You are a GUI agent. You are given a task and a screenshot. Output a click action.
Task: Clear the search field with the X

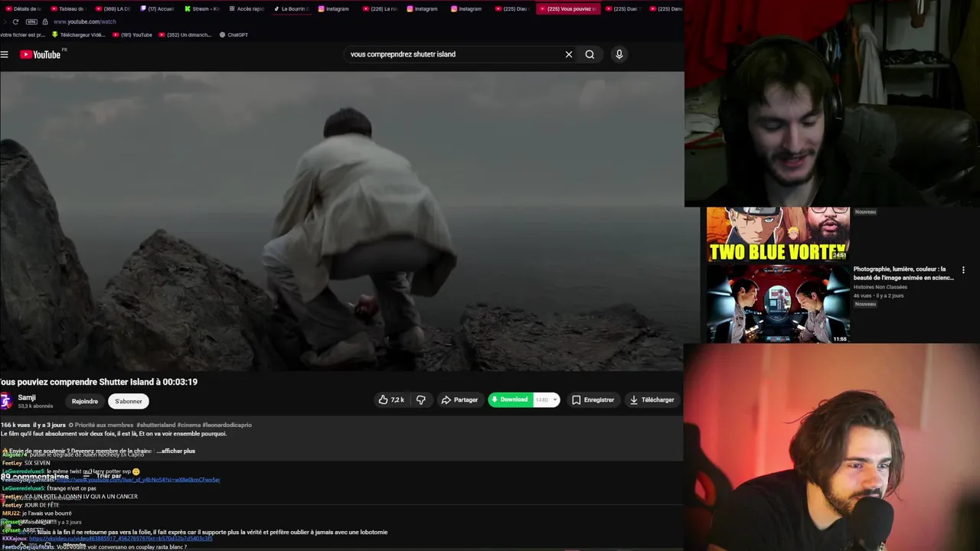(569, 54)
